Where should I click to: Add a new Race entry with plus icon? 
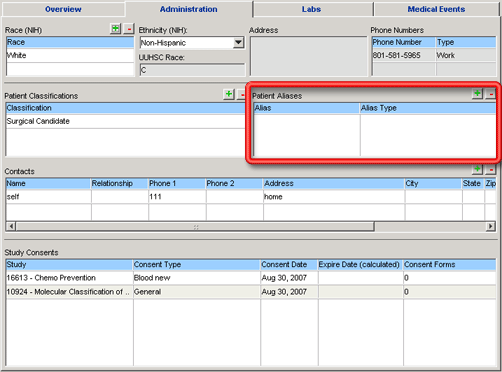coord(115,29)
